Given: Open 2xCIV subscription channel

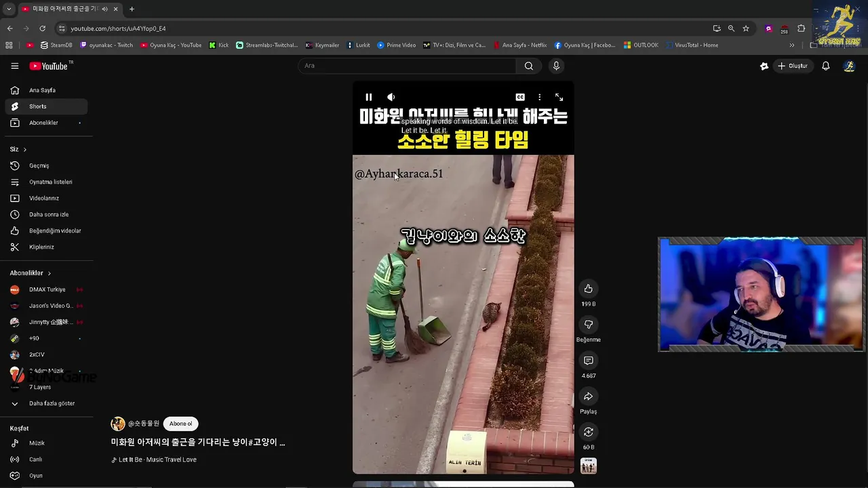Looking at the screenshot, I should coord(46,354).
